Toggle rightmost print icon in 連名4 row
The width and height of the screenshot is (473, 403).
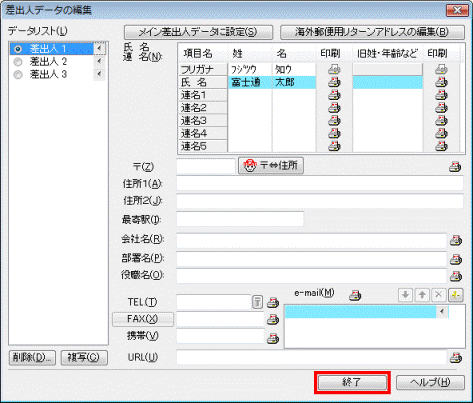[x=441, y=133]
